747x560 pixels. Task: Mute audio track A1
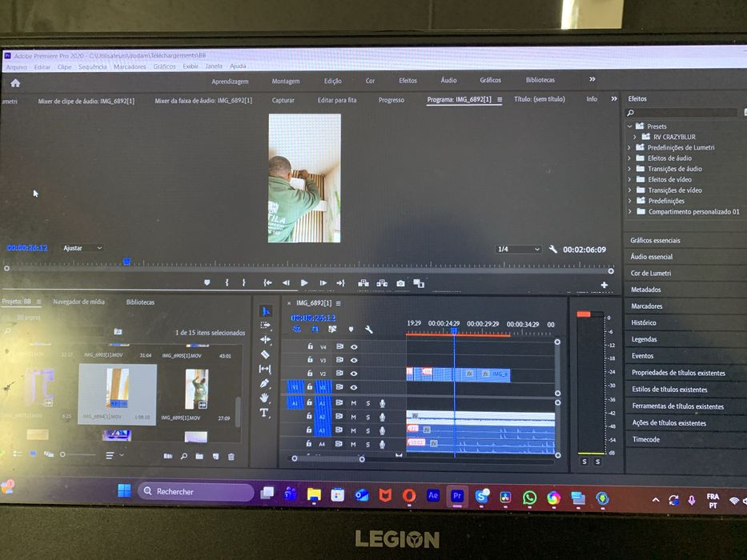coord(354,403)
